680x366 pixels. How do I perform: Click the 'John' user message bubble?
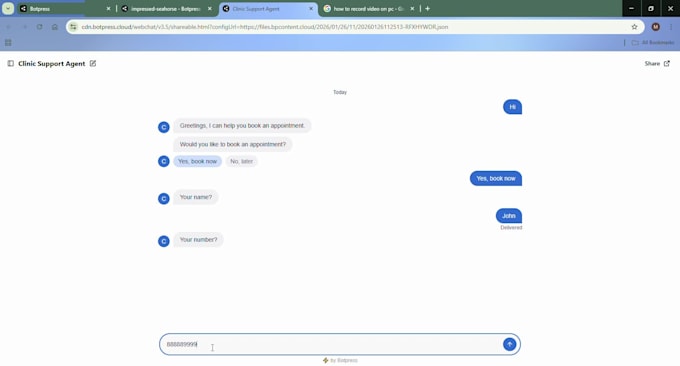point(509,216)
